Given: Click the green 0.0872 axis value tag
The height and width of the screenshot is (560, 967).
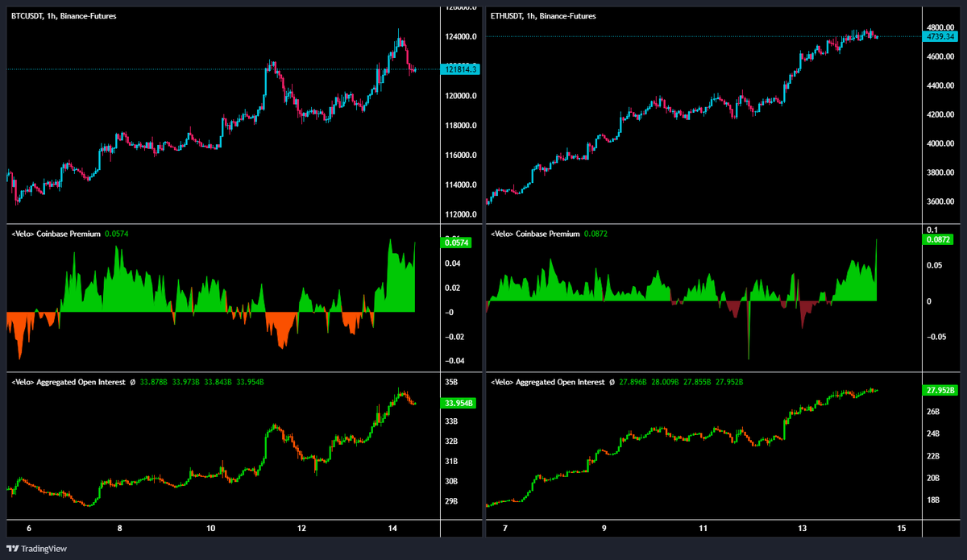Looking at the screenshot, I should pyautogui.click(x=938, y=239).
